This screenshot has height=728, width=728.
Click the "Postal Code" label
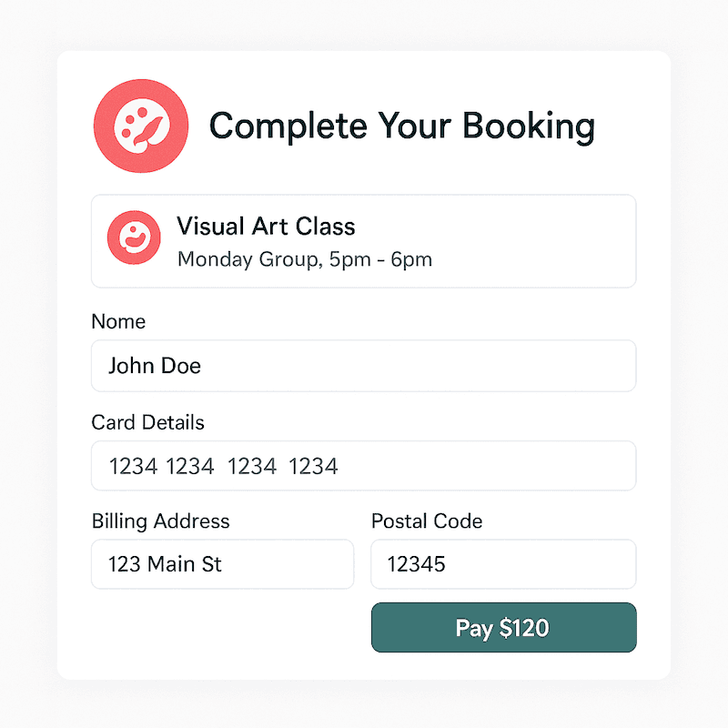tap(426, 521)
